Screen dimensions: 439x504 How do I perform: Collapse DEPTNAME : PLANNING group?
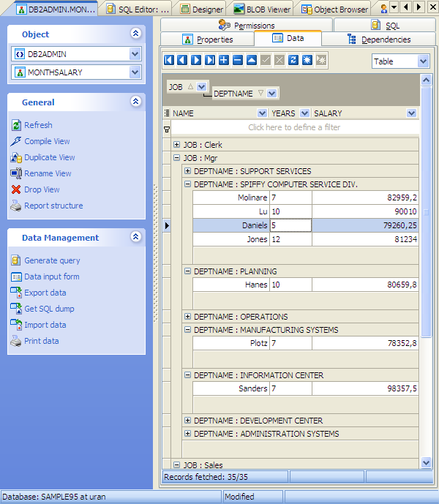[x=187, y=271]
